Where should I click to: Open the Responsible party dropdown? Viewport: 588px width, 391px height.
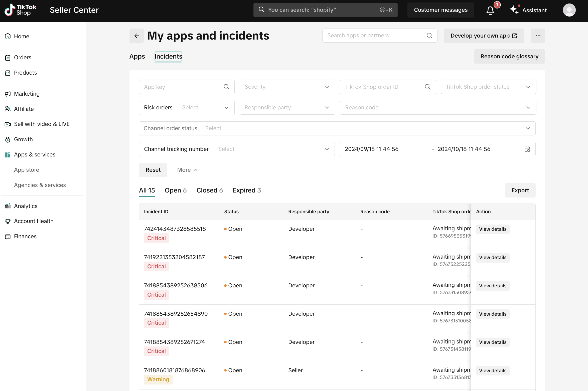point(287,108)
